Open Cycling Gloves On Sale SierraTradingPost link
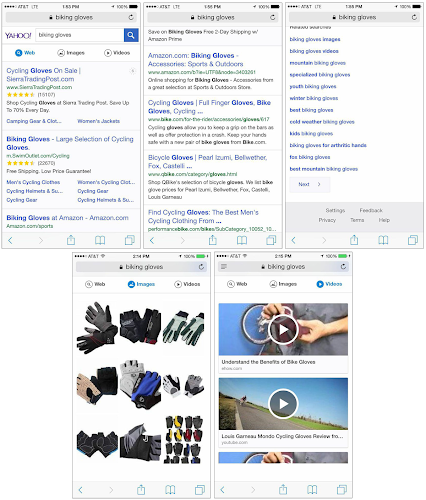This screenshot has height=500, width=426. point(43,75)
